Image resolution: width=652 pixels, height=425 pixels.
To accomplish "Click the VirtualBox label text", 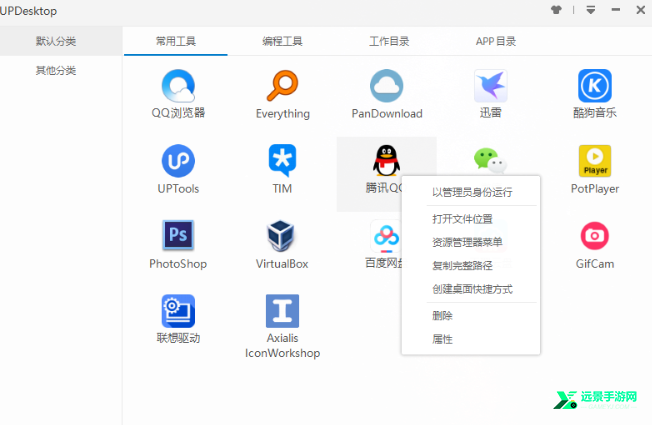I will [x=282, y=264].
